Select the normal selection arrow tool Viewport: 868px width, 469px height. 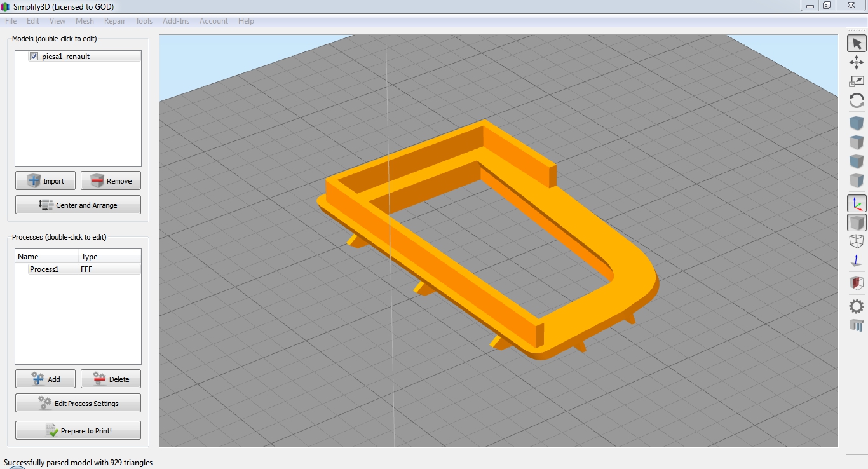[857, 43]
